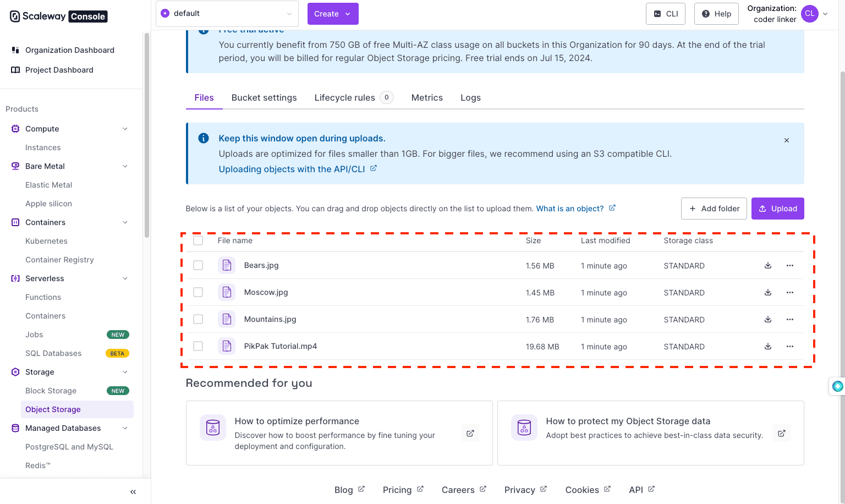845x504 pixels.
Task: Open Kubernetes in sidebar
Action: [x=46, y=241]
